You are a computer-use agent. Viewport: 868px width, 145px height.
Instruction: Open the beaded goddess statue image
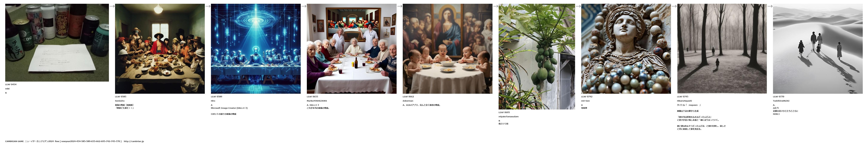626,49
